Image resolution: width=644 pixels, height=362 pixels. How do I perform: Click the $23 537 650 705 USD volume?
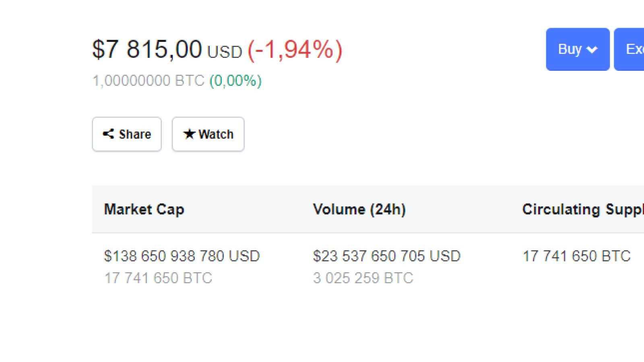tap(387, 256)
